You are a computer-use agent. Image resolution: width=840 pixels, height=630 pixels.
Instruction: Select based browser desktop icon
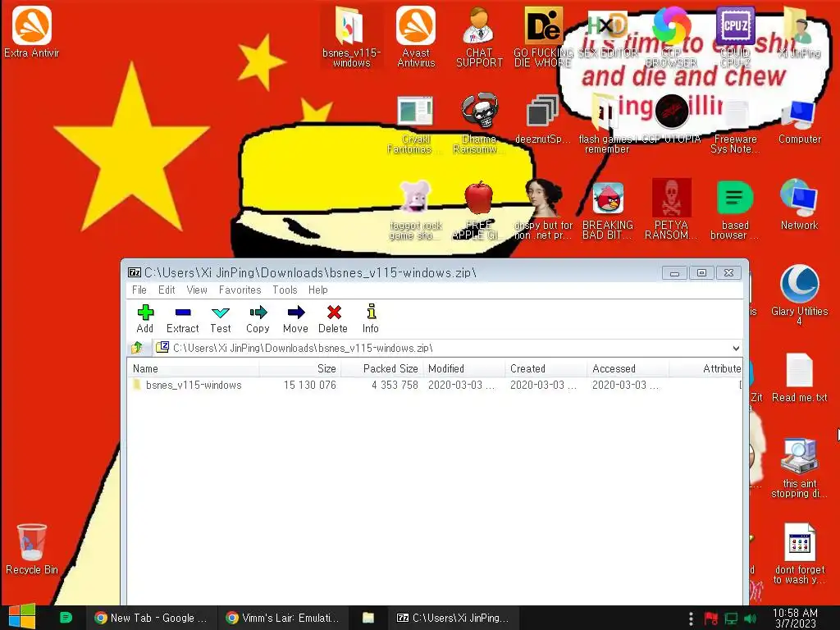[735, 210]
